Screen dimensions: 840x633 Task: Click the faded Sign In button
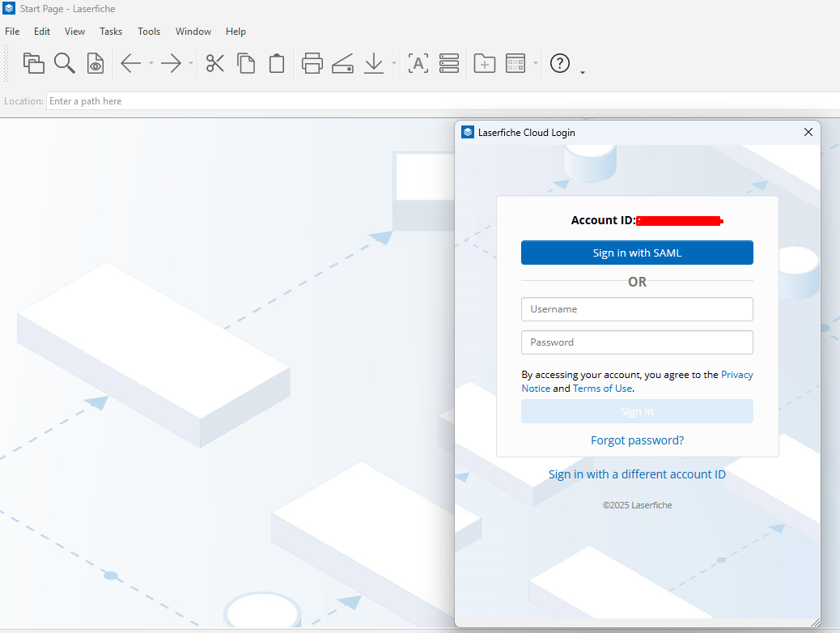pos(637,411)
